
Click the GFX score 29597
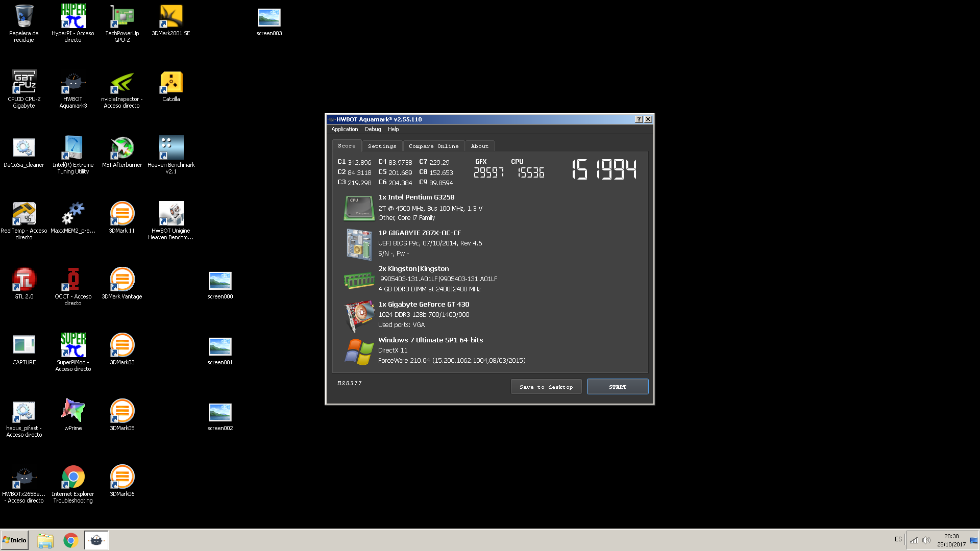(488, 173)
